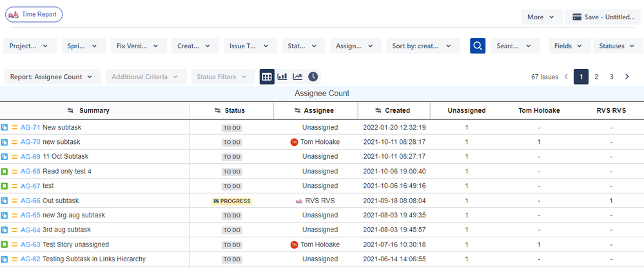
Task: Click story type icon for AG-63
Action: tap(5, 244)
